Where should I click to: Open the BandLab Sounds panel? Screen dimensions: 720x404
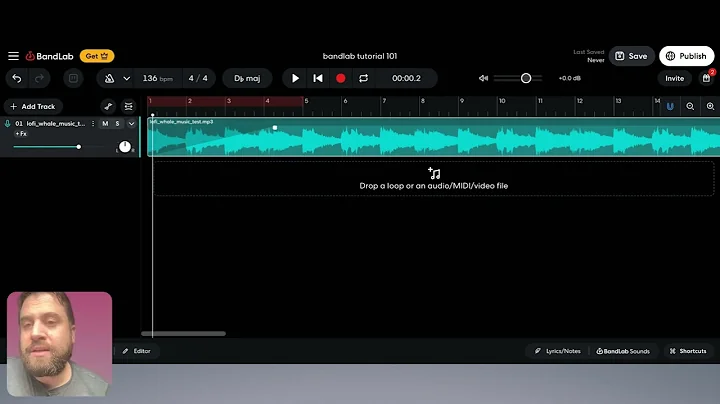623,351
